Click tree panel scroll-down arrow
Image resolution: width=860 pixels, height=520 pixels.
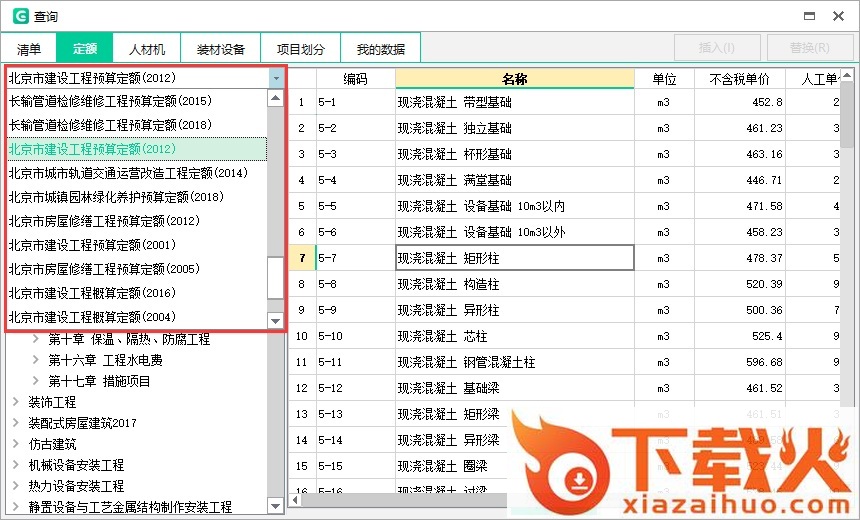[275, 506]
